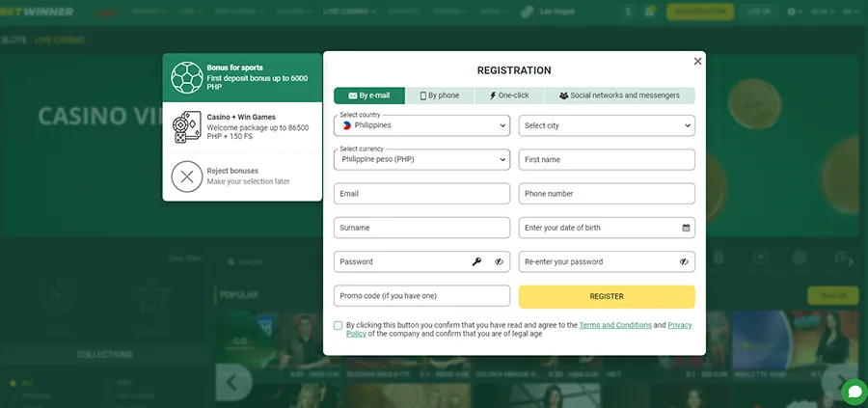Click the date of birth field
The height and width of the screenshot is (408, 868).
607,228
